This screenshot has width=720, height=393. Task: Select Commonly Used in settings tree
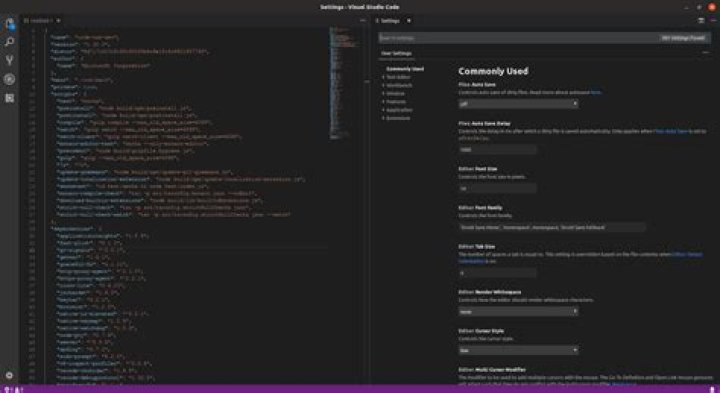[x=405, y=69]
